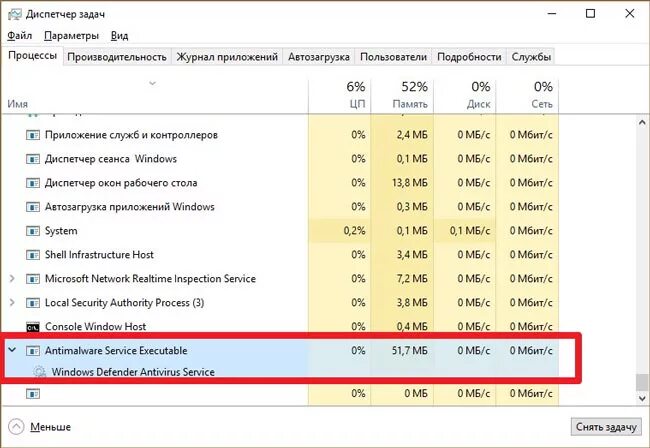Collapse Antimalware Service Executable group
650x448 pixels.
pyautogui.click(x=12, y=350)
